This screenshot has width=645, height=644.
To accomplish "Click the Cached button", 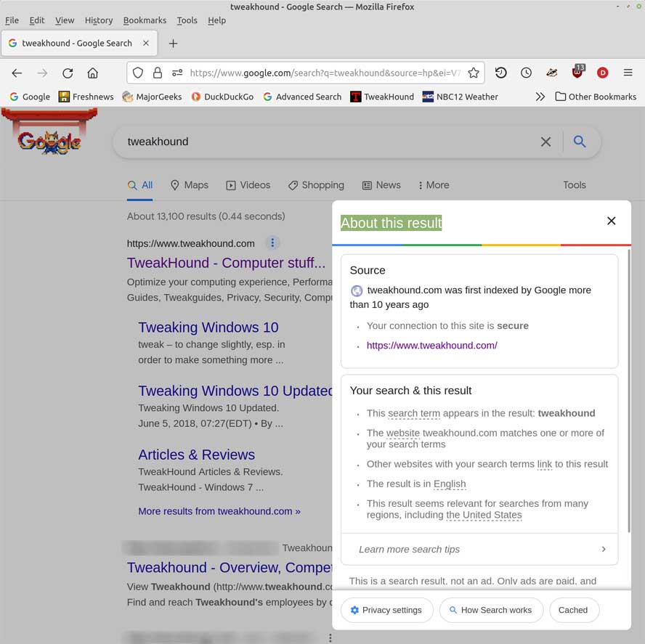I will click(573, 610).
